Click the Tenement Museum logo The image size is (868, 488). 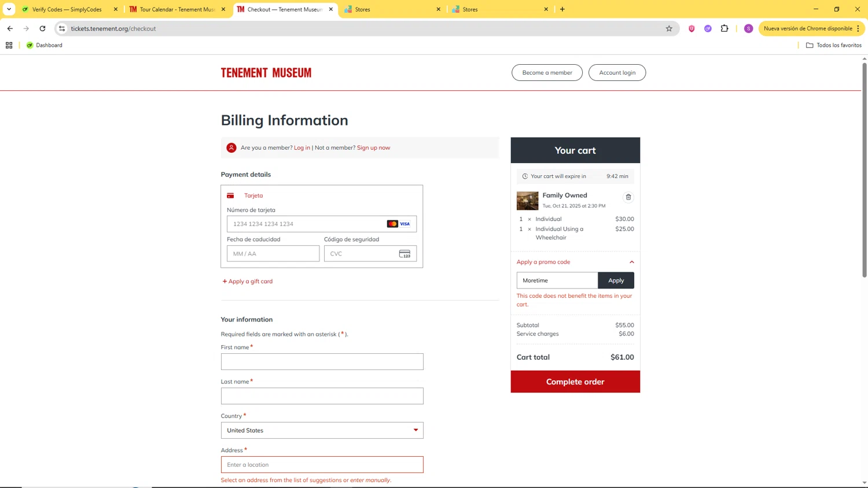[x=266, y=73]
